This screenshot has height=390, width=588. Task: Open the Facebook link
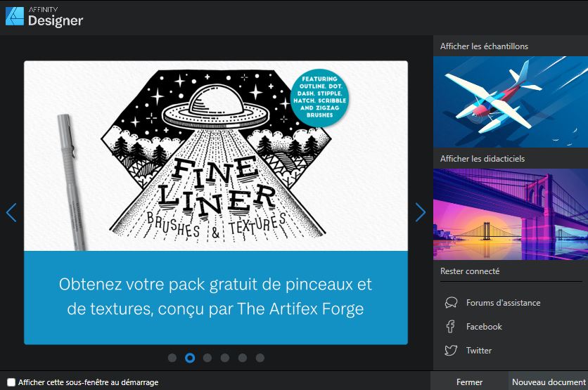484,327
